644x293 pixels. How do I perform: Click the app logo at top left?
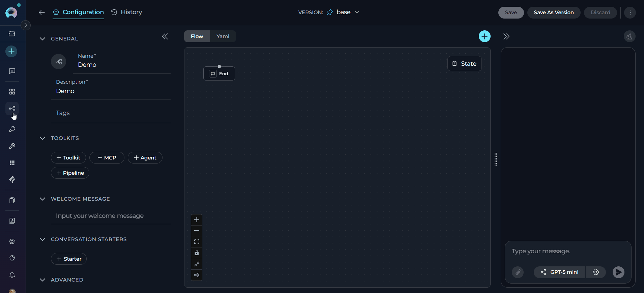(x=11, y=12)
